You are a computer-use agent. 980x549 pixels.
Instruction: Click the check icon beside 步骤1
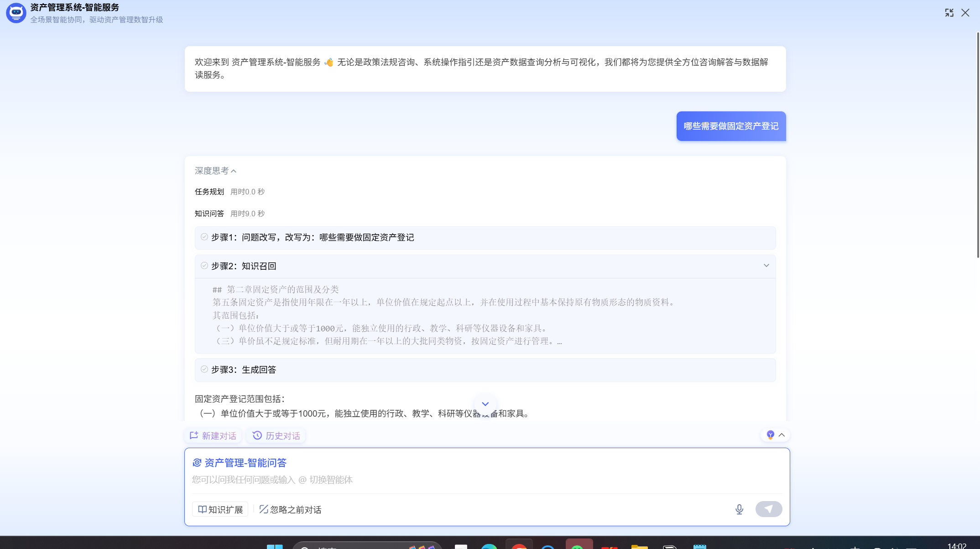click(204, 237)
